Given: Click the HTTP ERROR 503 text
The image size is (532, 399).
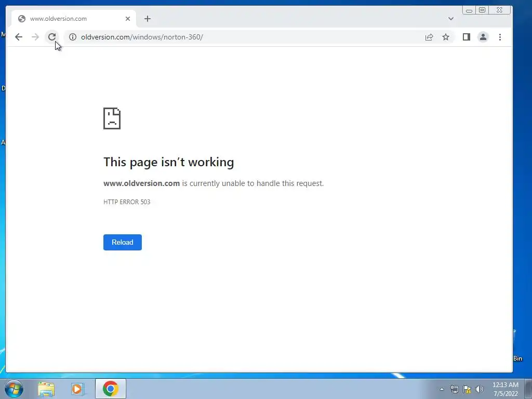Looking at the screenshot, I should coord(127,202).
